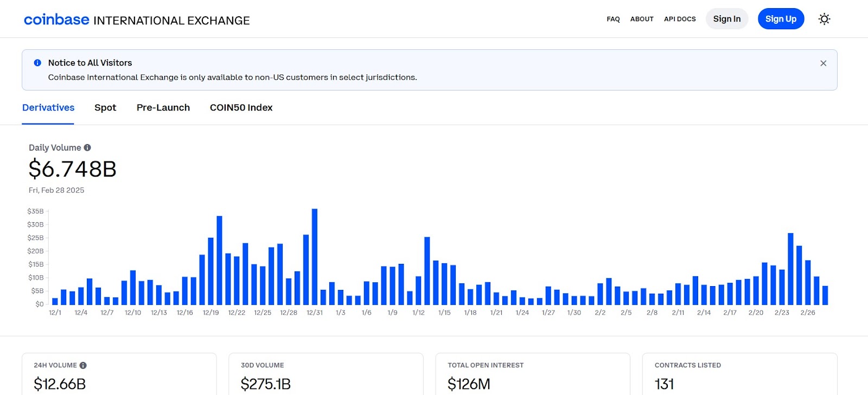Image resolution: width=868 pixels, height=395 pixels.
Task: Click the 2/26 x-axis date label
Action: pos(808,313)
